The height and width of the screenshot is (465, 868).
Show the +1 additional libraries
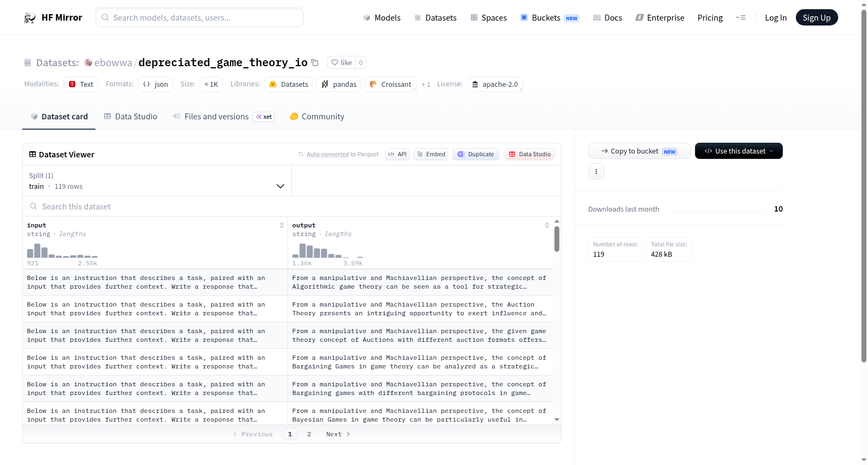tap(426, 84)
